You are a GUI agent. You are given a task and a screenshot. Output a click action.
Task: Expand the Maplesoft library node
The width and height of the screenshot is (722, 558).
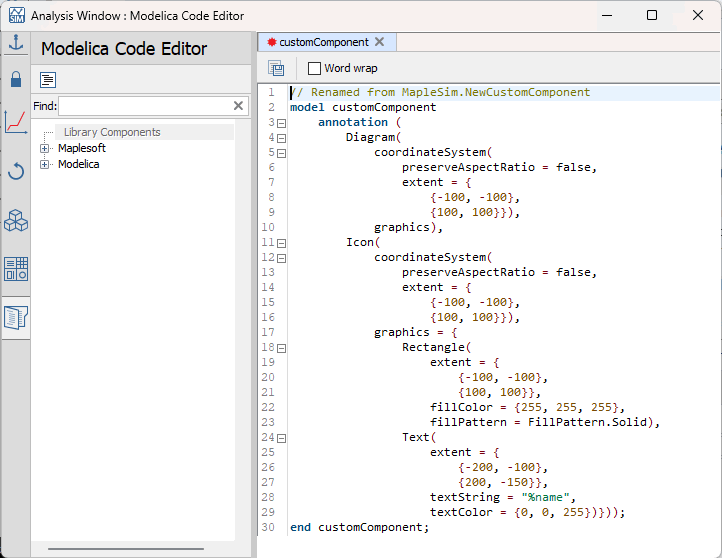coord(45,148)
